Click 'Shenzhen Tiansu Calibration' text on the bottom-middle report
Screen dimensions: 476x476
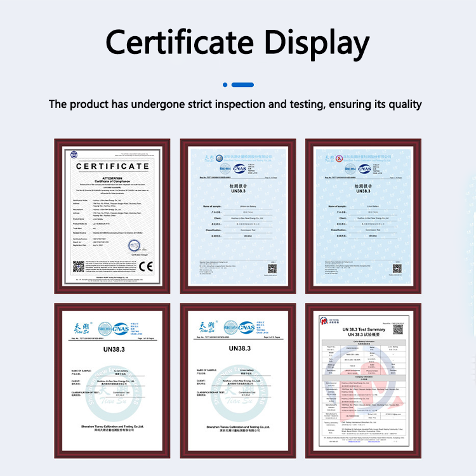238,427
